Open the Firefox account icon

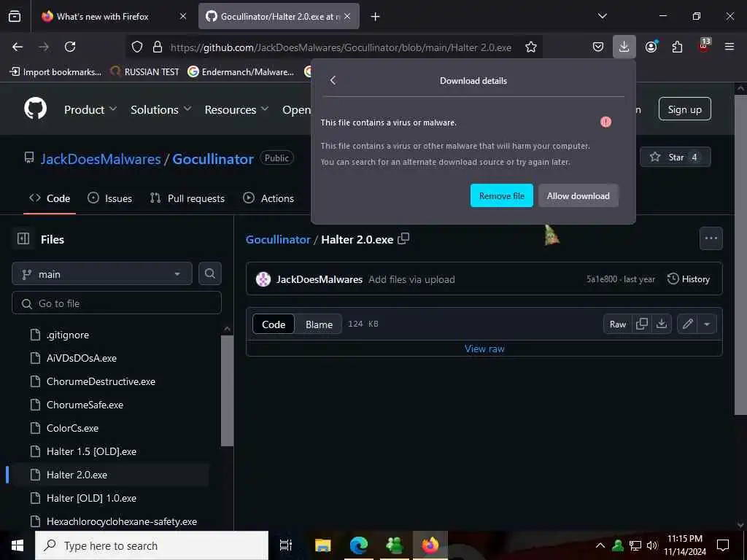click(x=651, y=47)
